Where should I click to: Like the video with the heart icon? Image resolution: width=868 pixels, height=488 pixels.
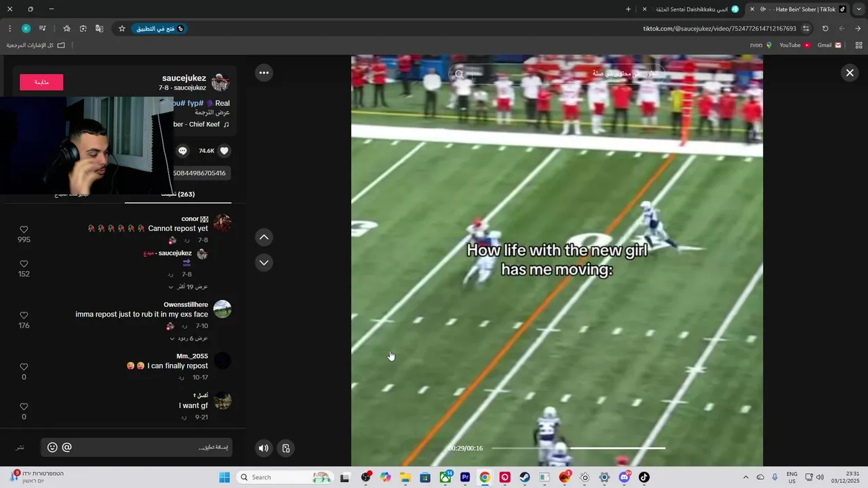coord(224,150)
